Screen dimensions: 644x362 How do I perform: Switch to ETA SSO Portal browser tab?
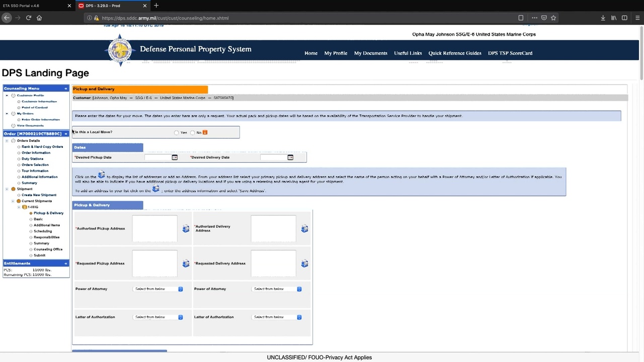(30, 6)
